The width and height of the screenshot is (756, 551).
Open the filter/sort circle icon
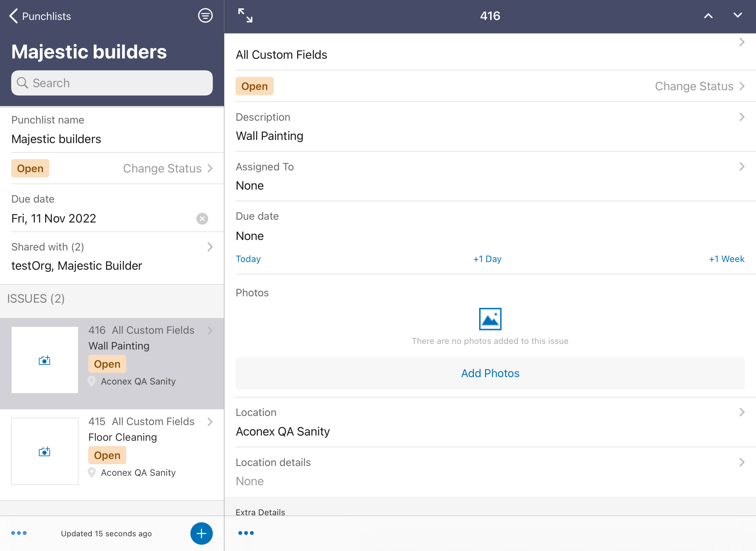pos(205,16)
